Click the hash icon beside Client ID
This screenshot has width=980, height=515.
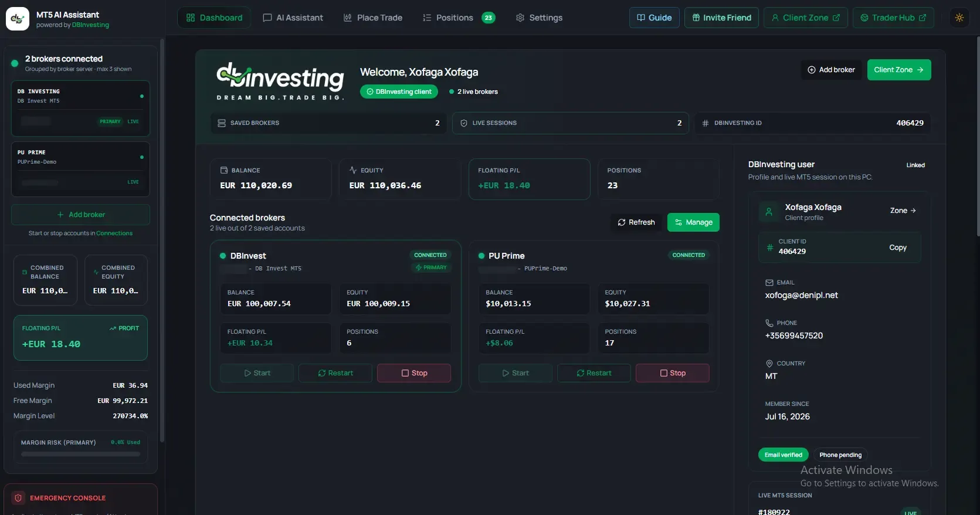[769, 248]
